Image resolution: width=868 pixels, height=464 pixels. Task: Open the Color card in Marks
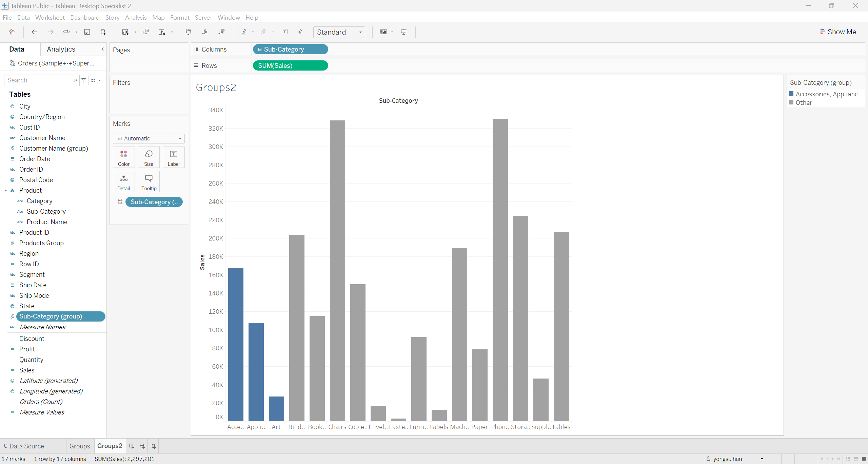[124, 157]
